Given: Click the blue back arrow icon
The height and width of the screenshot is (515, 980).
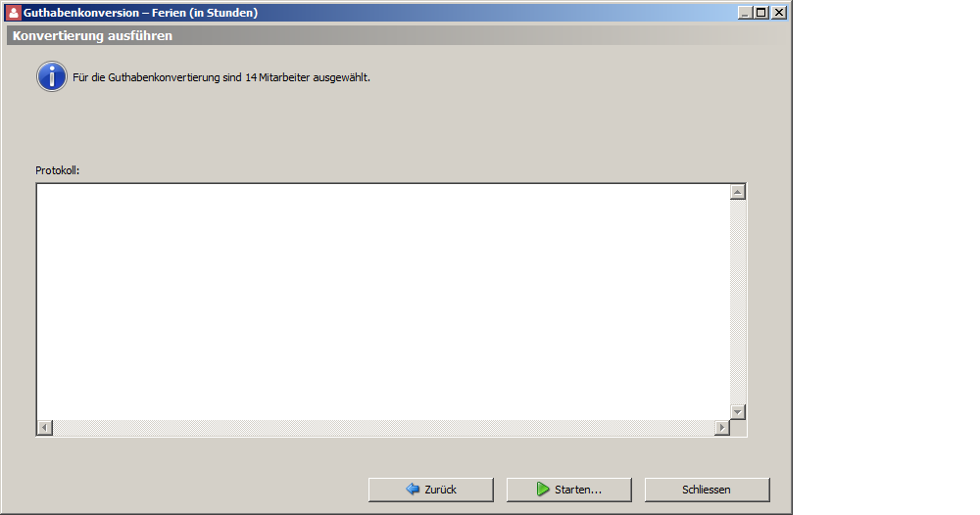Looking at the screenshot, I should [413, 490].
